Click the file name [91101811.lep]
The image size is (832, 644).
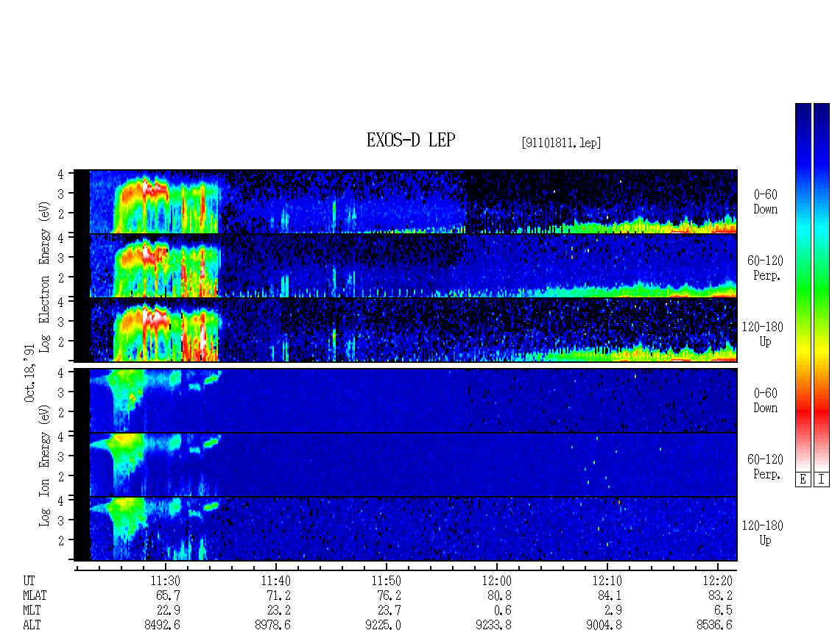tap(561, 143)
